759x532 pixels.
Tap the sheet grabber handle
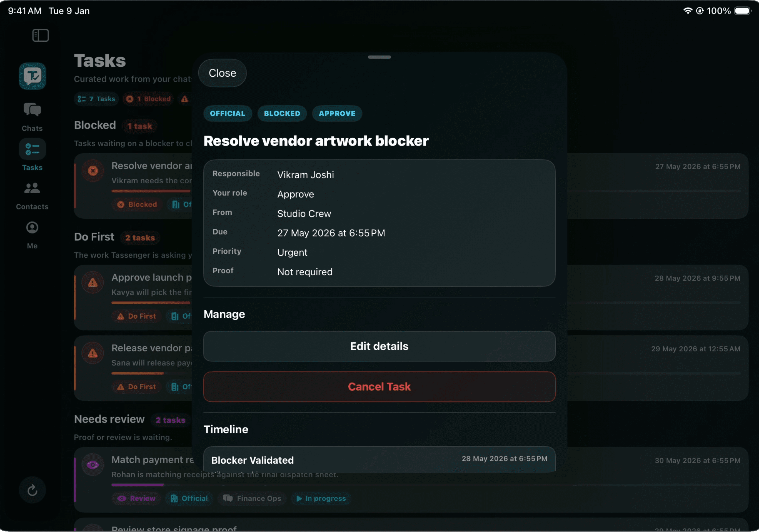pyautogui.click(x=379, y=57)
